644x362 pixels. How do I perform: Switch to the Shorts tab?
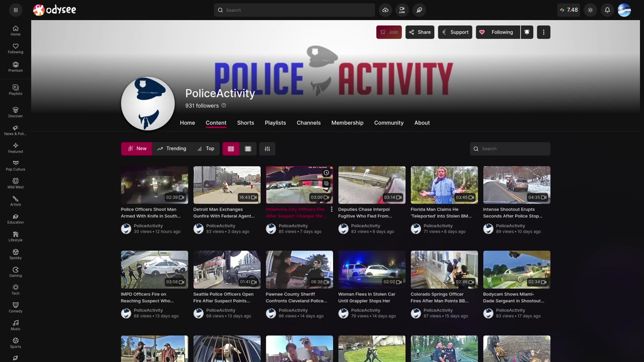pos(246,123)
